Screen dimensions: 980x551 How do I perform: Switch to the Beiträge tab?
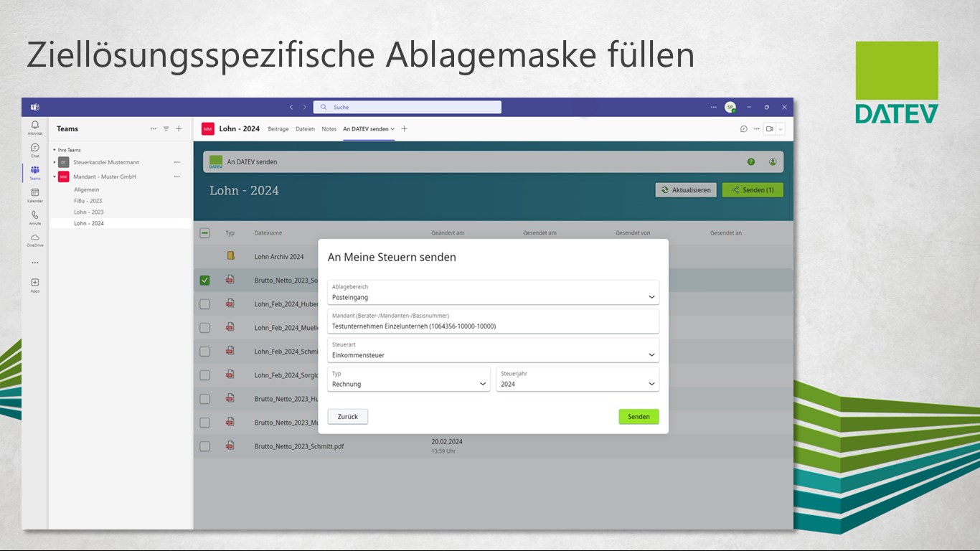pos(278,129)
